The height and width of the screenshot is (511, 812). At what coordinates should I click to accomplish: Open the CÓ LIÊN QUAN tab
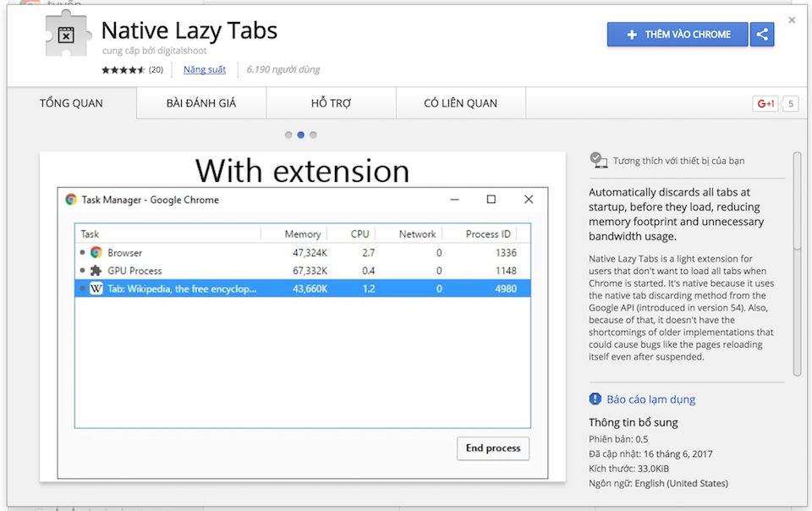[x=460, y=103]
